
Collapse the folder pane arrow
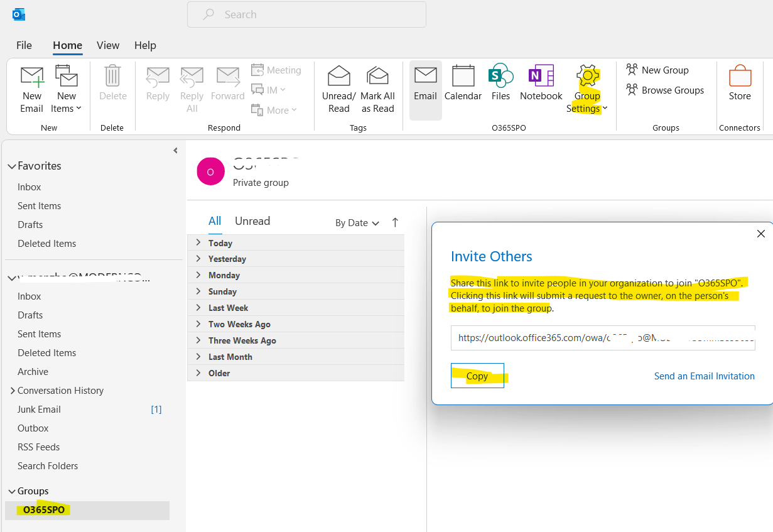(x=175, y=151)
